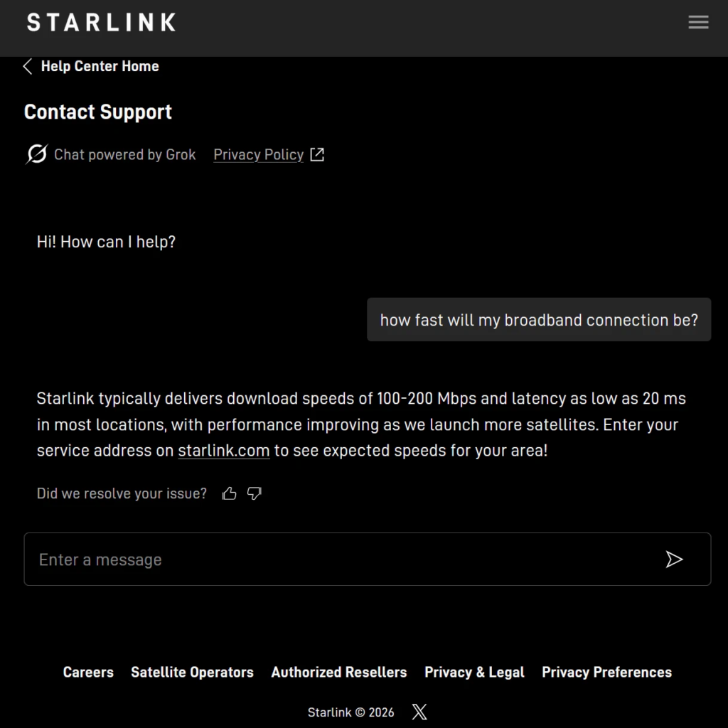Viewport: 728px width, 728px height.
Task: Open Privacy & Legal footer link
Action: (474, 673)
